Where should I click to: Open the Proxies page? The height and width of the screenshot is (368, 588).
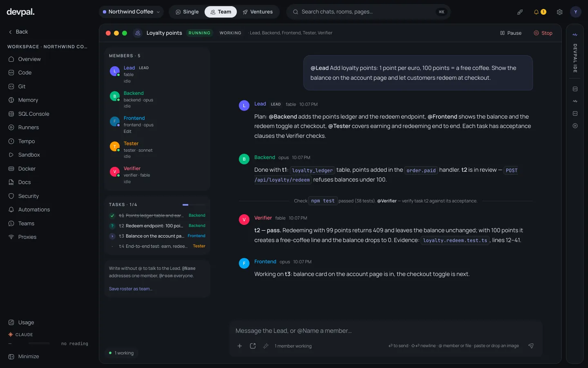coord(27,237)
